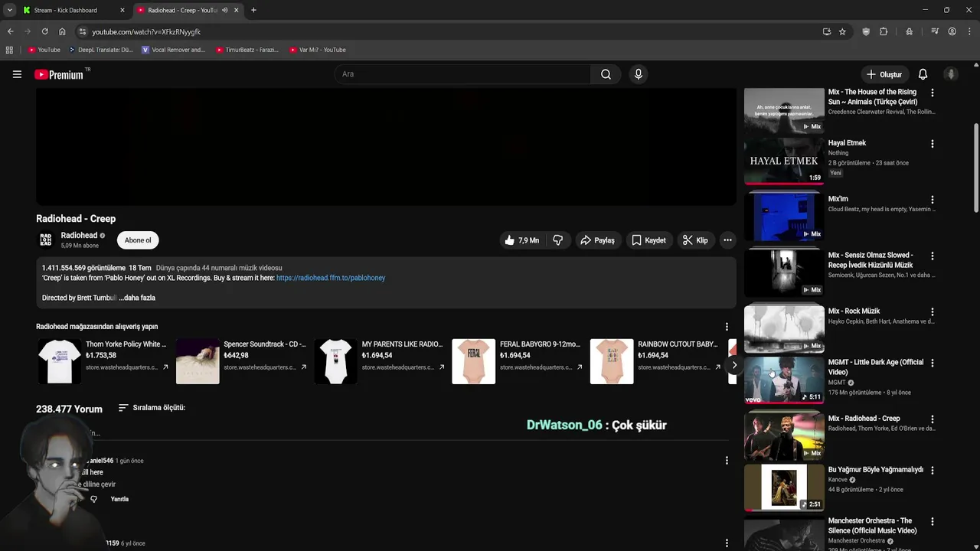Reload the page

(x=44, y=31)
